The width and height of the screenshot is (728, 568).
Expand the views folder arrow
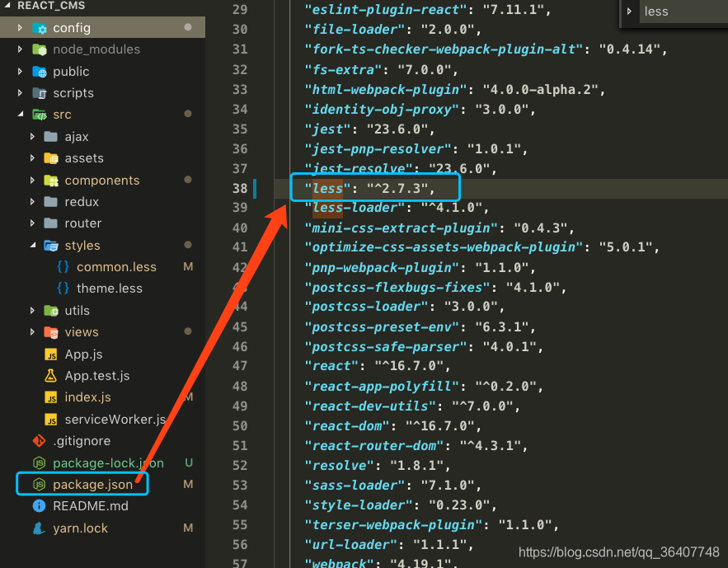tap(32, 332)
